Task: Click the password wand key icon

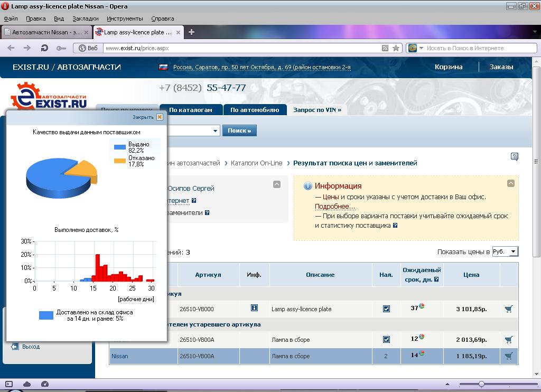Action: click(x=61, y=48)
